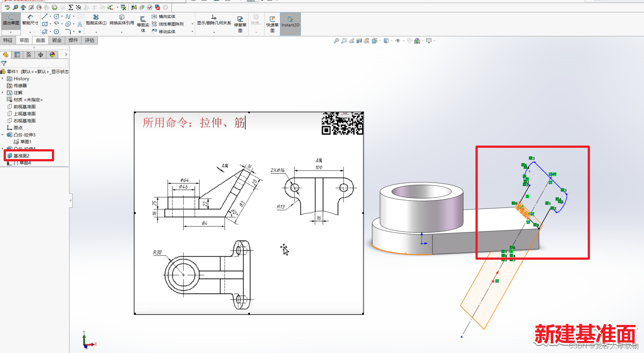This screenshot has width=644, height=353.
Task: Switch to the 钣金 (Sheet Metal) tab
Action: 57,40
